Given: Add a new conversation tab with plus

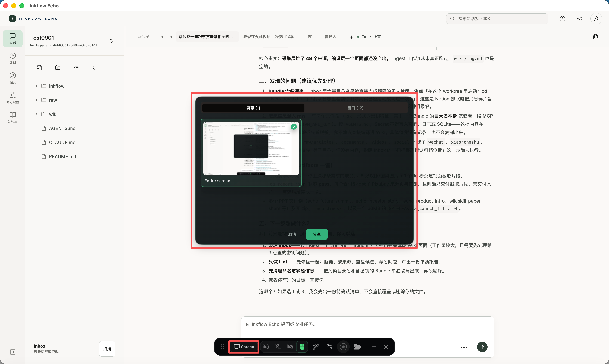Looking at the screenshot, I should coord(352,37).
